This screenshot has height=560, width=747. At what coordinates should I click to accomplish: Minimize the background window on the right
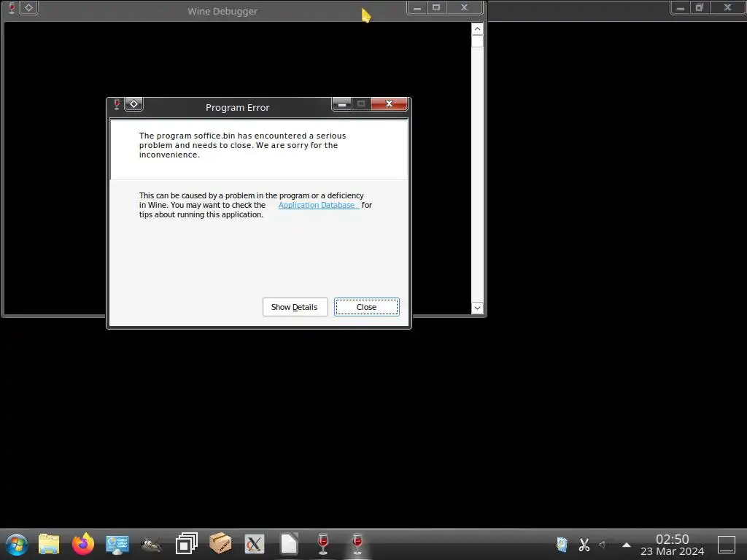click(681, 8)
